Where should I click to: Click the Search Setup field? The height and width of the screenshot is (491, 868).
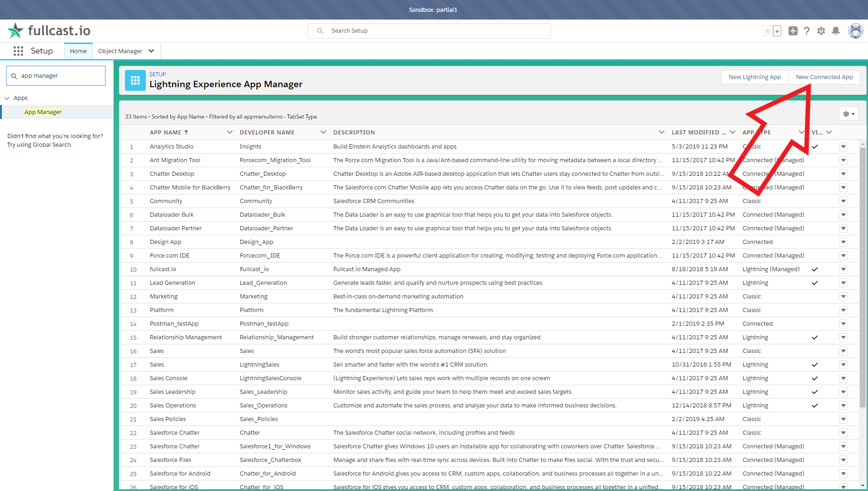click(x=429, y=31)
